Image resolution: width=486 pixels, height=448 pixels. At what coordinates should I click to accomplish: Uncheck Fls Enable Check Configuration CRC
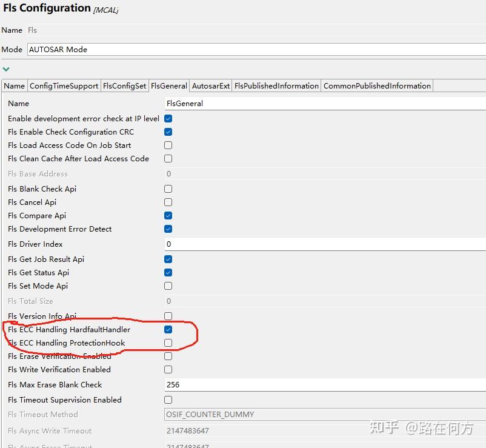click(x=167, y=132)
